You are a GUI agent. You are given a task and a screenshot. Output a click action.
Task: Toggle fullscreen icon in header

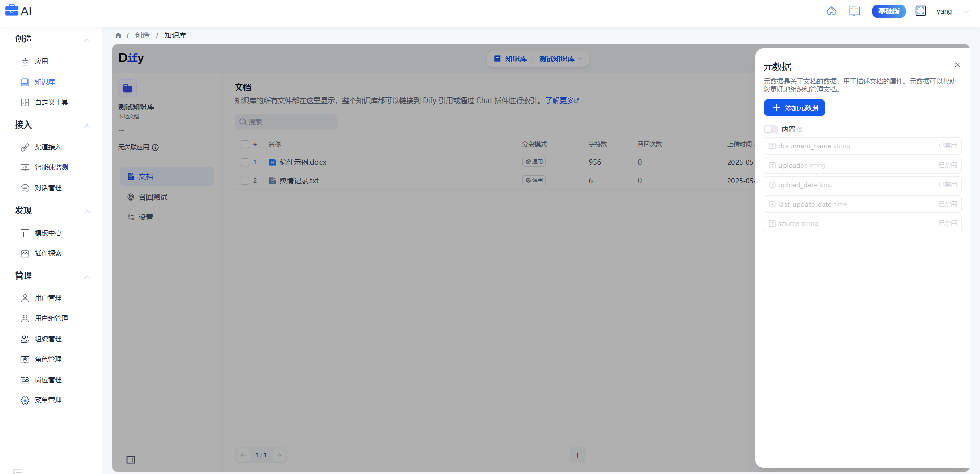[x=921, y=11]
